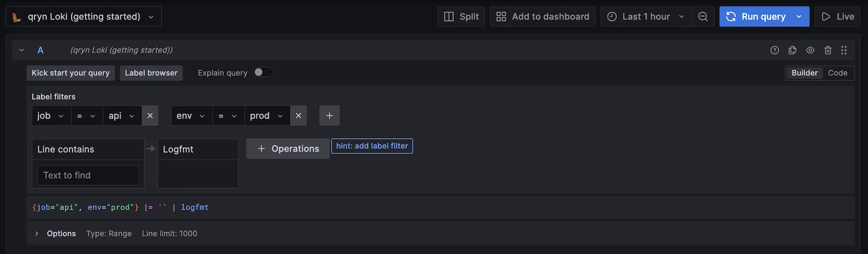Open the job label dropdown
Image resolution: width=868 pixels, height=254 pixels.
coord(51,116)
